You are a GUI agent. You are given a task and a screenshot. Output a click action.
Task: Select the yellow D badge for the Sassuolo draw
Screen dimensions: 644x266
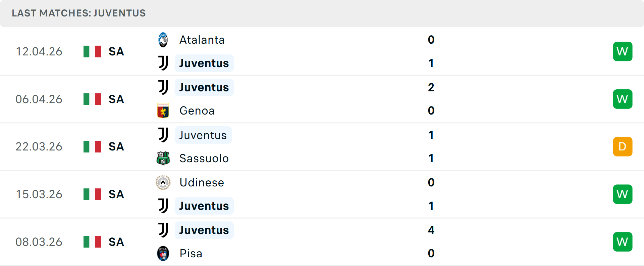[623, 146]
